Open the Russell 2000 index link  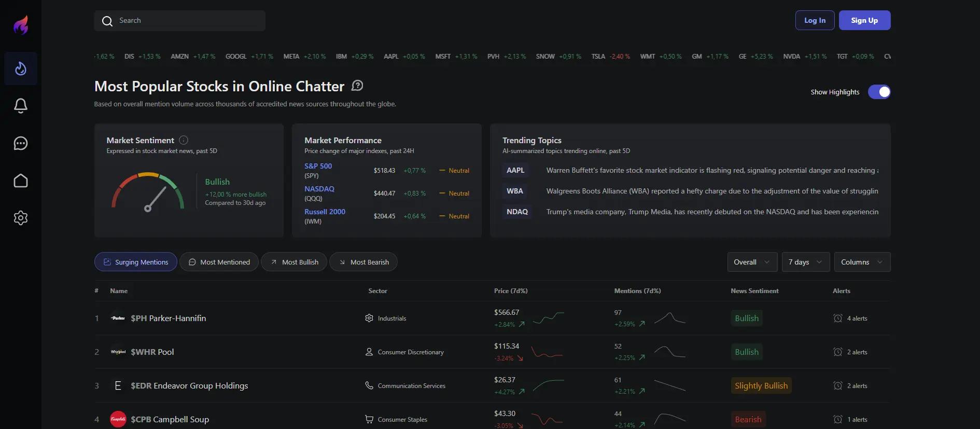[325, 212]
